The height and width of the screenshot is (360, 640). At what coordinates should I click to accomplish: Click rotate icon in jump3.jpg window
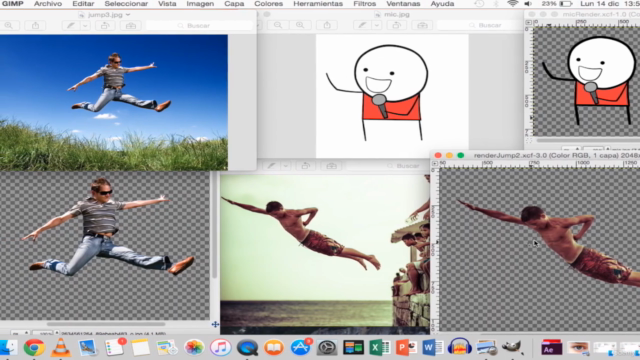(105, 26)
